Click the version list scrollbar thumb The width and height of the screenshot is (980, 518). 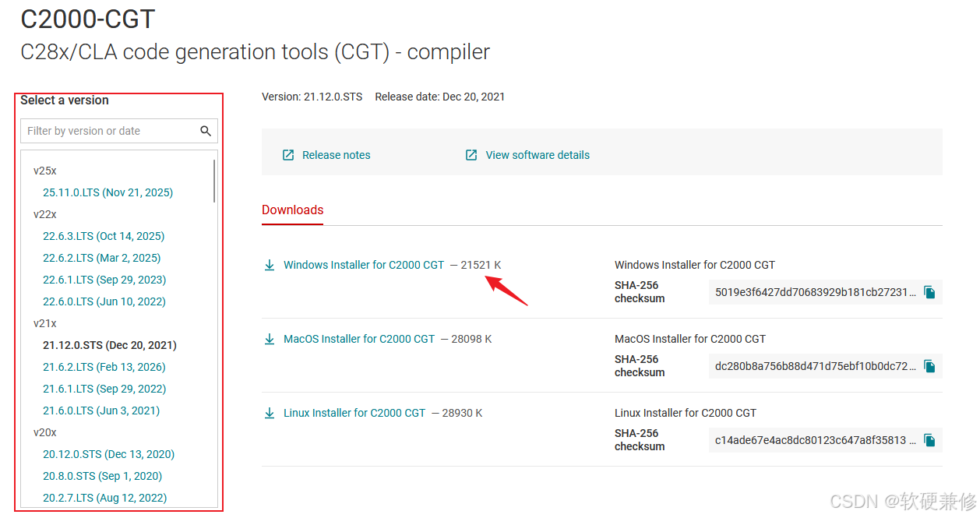214,181
